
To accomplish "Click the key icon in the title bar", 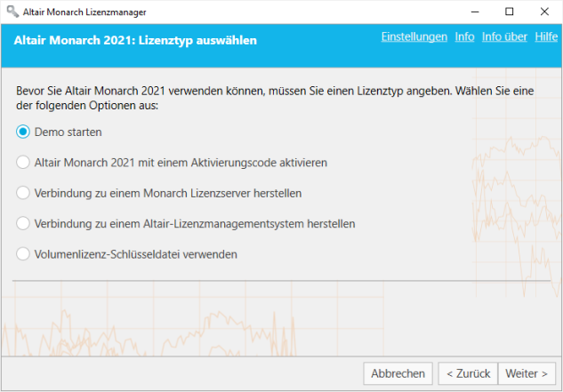I will coord(12,12).
